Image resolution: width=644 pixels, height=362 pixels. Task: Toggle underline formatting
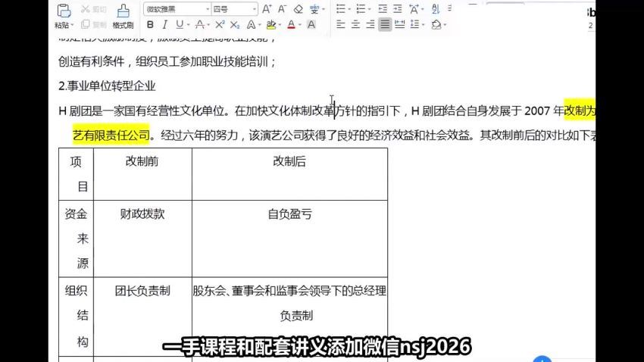pyautogui.click(x=180, y=25)
